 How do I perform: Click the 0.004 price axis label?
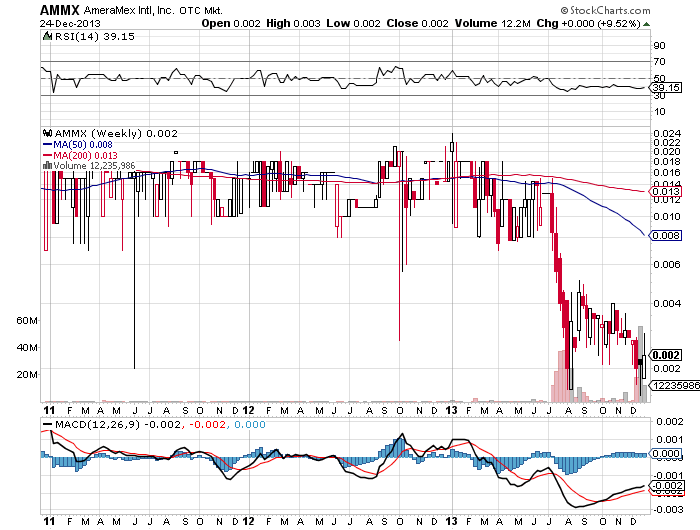(x=667, y=304)
